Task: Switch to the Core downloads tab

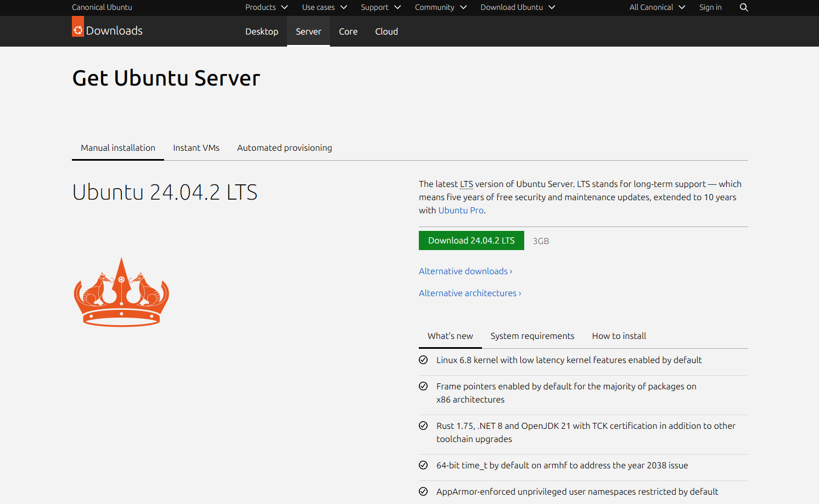Action: click(348, 31)
